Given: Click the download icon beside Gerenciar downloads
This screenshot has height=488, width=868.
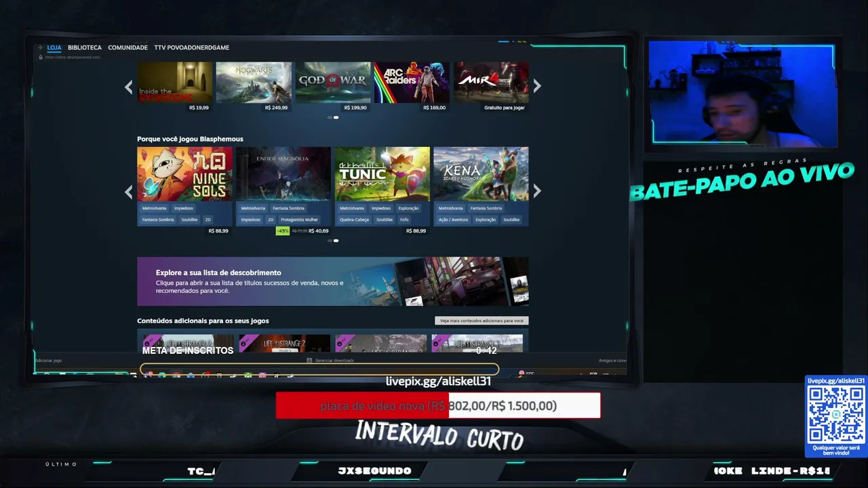Looking at the screenshot, I should 309,361.
